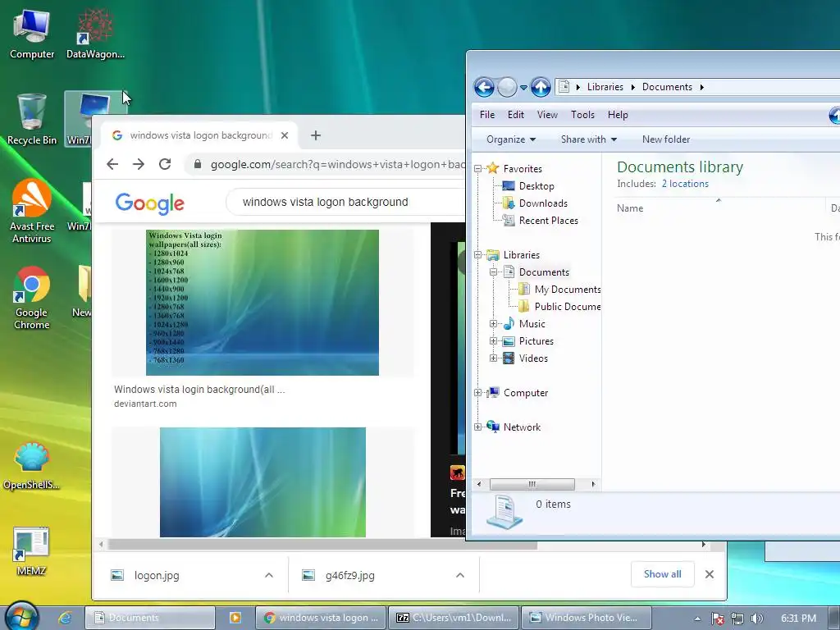Open g46fz9.jpg from downloads bar
This screenshot has height=630, width=840.
(349, 575)
